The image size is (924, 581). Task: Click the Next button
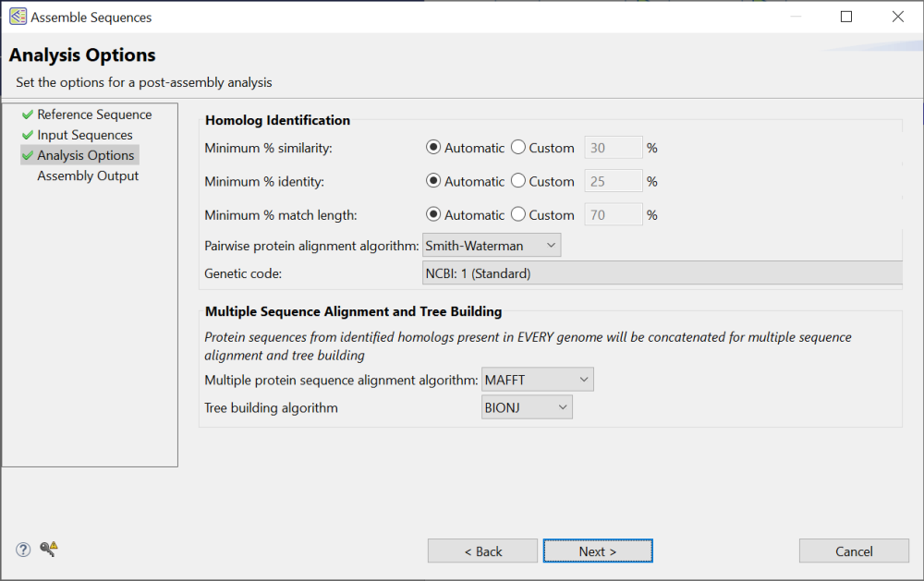tap(597, 551)
